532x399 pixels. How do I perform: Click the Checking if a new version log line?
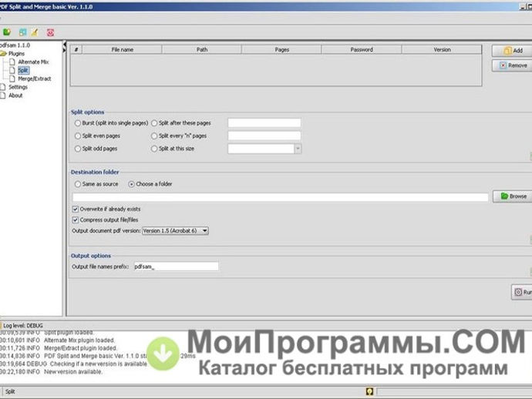73,364
